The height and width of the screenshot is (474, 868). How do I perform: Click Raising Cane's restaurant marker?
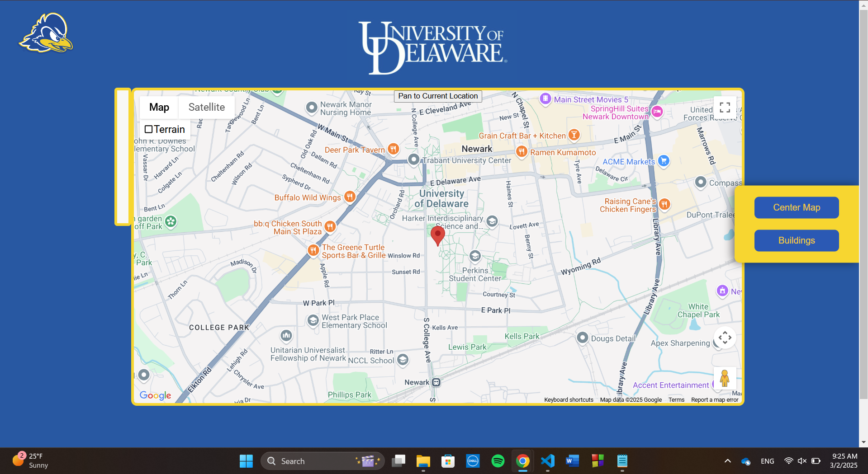664,204
